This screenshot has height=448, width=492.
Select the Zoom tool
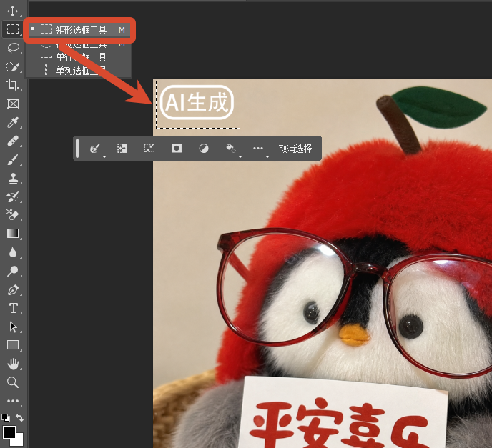pos(13,382)
